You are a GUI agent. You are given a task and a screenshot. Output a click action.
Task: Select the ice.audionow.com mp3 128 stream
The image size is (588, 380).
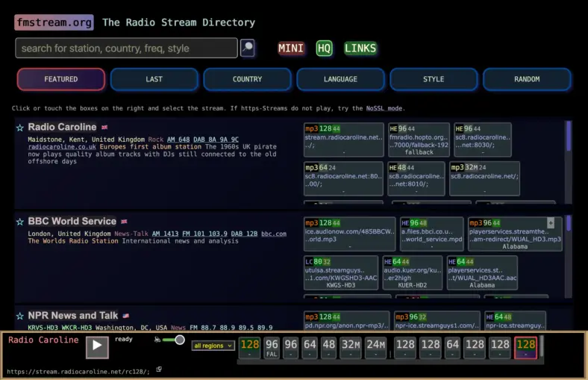point(349,234)
